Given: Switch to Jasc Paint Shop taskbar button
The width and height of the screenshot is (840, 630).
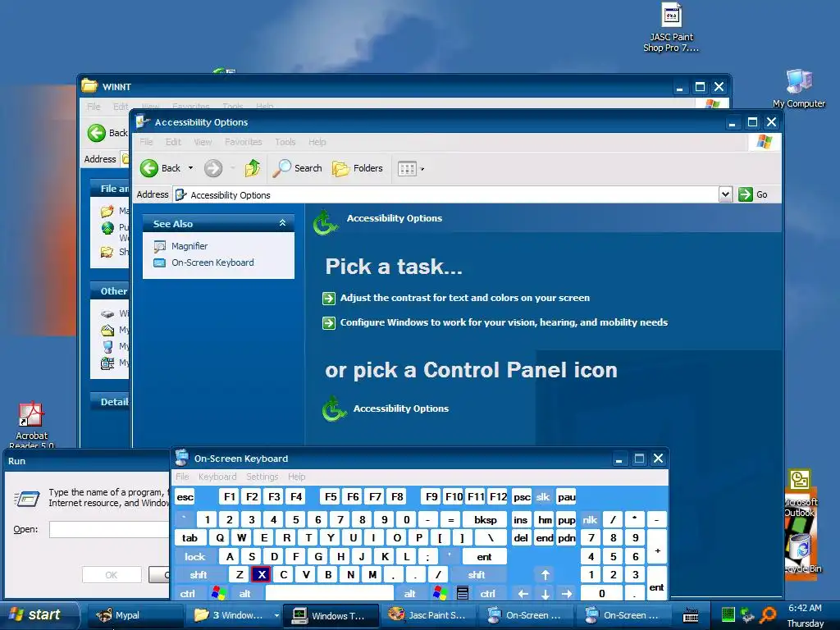Looking at the screenshot, I should pyautogui.click(x=427, y=615).
